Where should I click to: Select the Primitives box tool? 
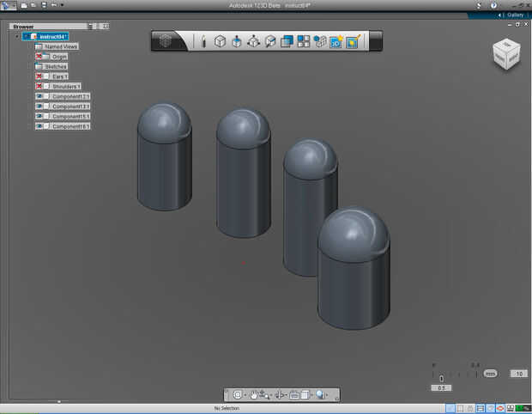(x=220, y=41)
